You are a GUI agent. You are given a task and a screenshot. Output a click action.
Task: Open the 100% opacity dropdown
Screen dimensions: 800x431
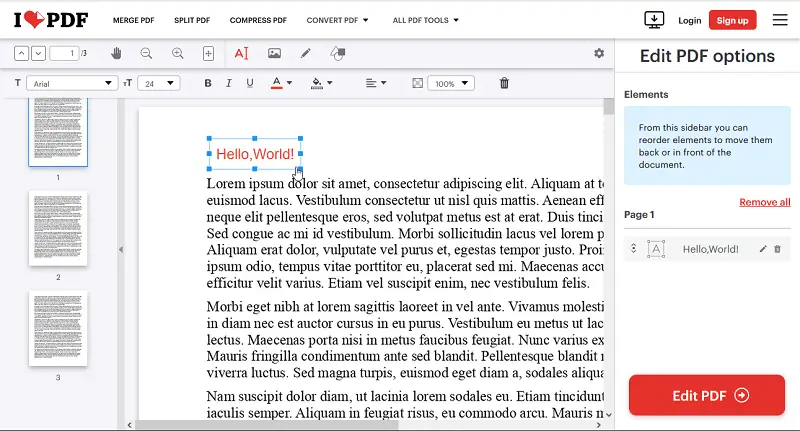(451, 83)
